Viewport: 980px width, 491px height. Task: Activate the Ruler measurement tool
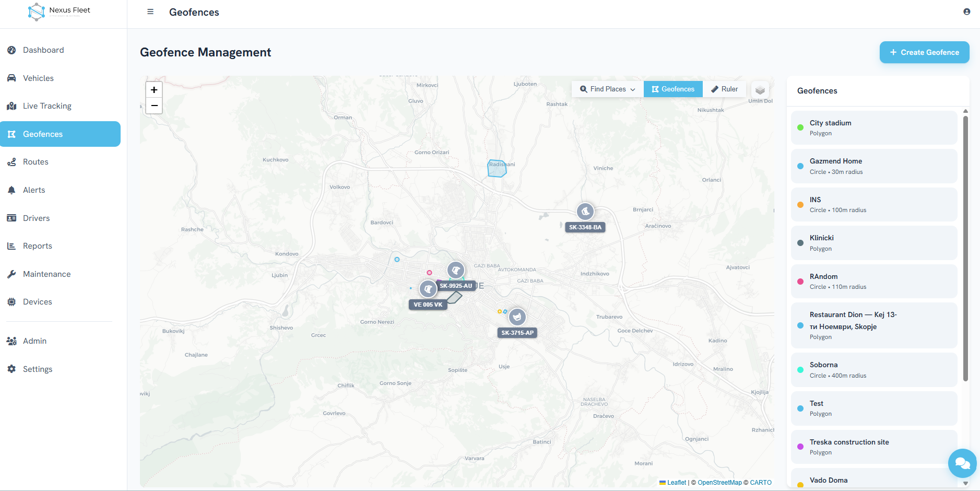[x=724, y=89]
